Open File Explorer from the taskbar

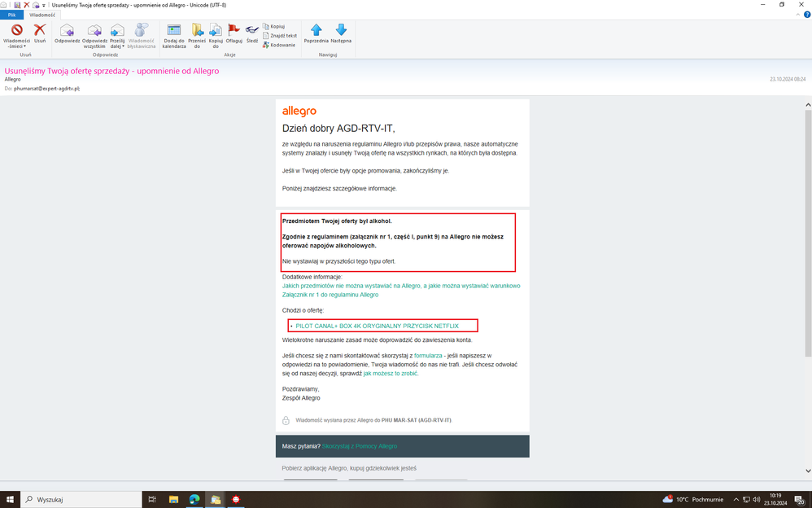pos(173,499)
